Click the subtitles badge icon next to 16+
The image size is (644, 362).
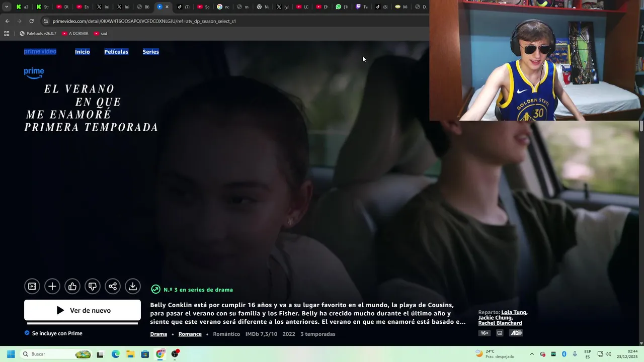(500, 333)
